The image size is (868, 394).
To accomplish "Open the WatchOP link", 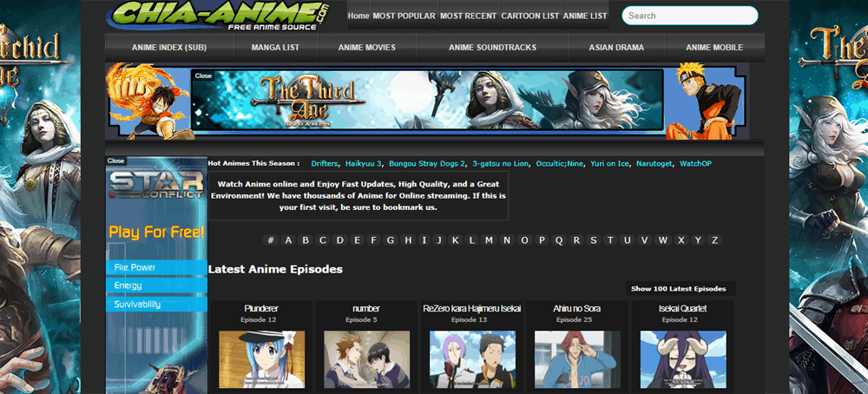I will (695, 164).
